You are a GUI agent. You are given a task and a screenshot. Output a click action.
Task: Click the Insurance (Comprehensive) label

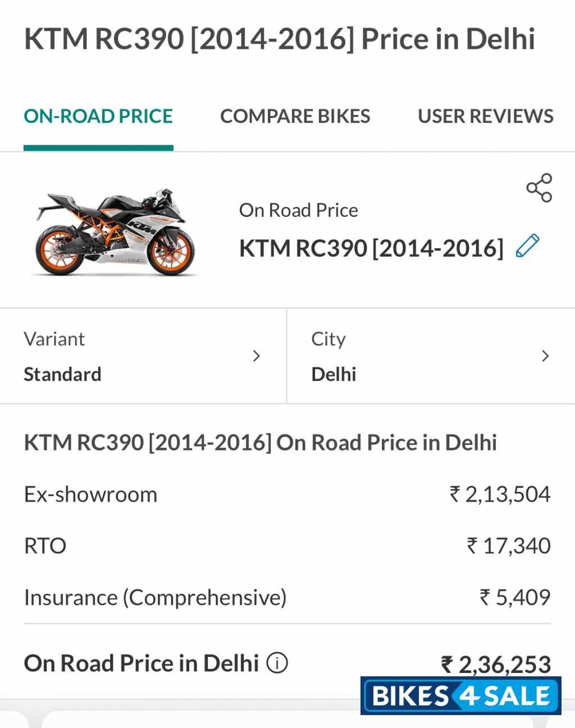(155, 598)
